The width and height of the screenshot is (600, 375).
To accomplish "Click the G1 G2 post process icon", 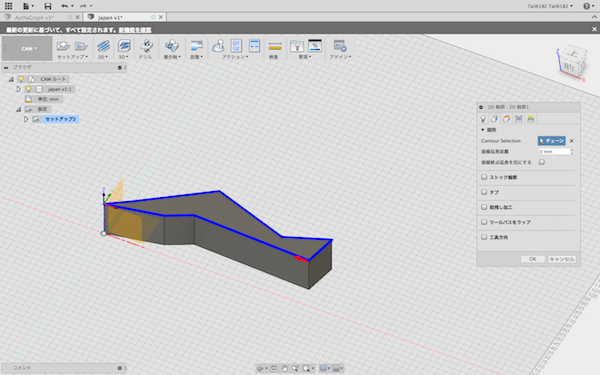I will (236, 46).
